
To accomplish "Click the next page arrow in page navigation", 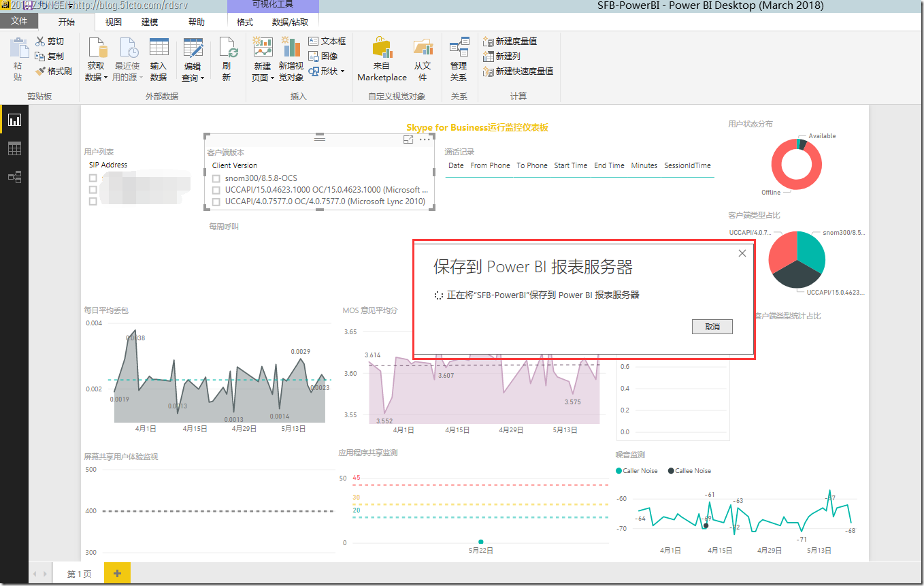I will 45,574.
